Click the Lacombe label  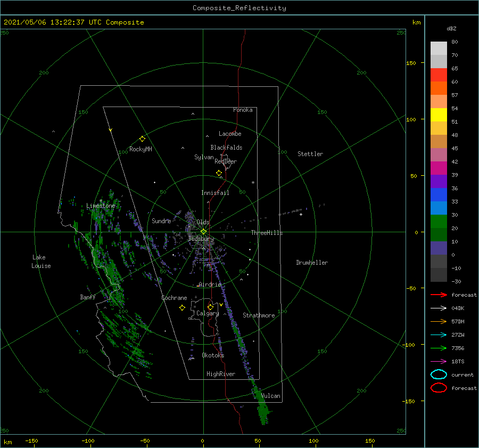click(x=230, y=134)
